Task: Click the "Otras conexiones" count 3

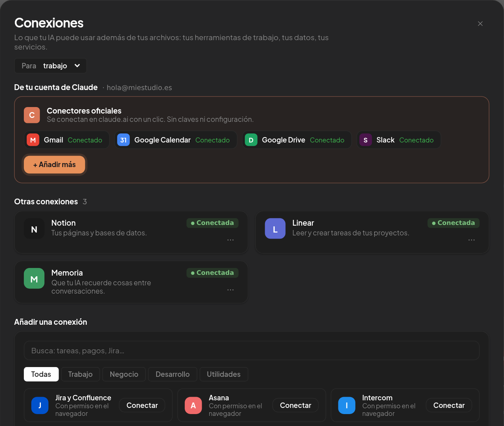Action: [85, 202]
